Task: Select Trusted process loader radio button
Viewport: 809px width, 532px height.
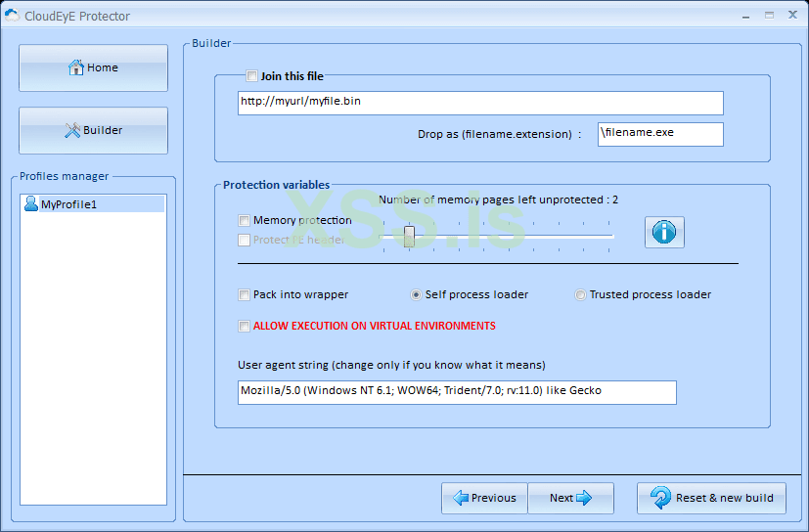Action: point(580,294)
